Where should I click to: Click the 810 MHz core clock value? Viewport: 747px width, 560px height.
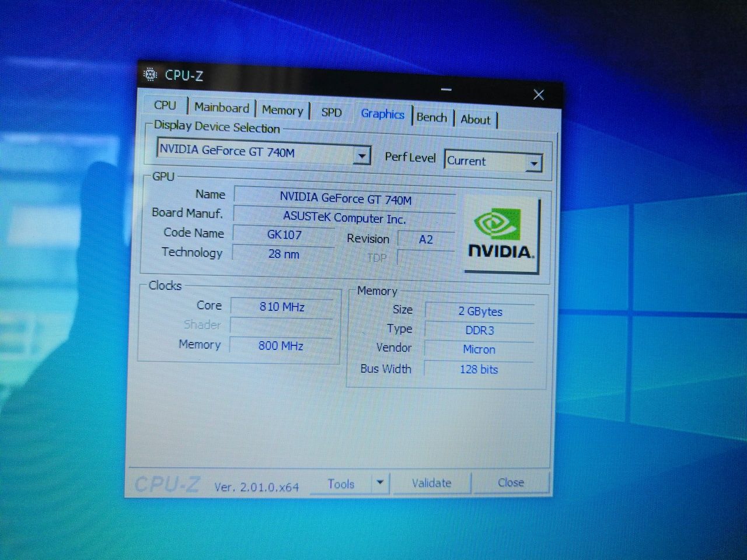[x=282, y=307]
